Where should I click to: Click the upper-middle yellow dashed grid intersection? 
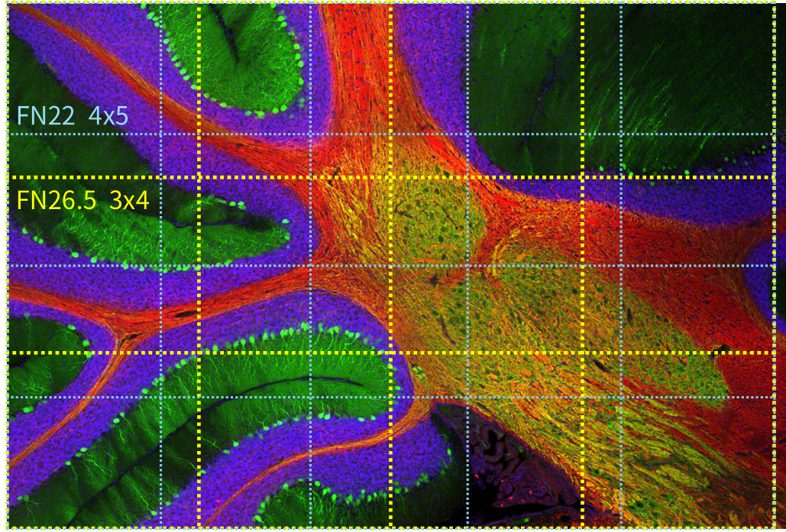(390, 178)
